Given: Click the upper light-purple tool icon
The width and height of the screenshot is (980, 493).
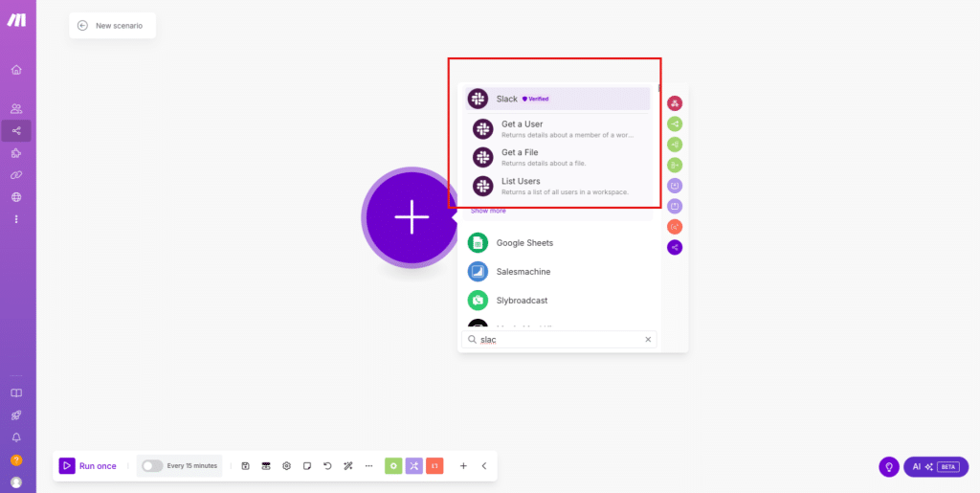Looking at the screenshot, I should point(675,186).
